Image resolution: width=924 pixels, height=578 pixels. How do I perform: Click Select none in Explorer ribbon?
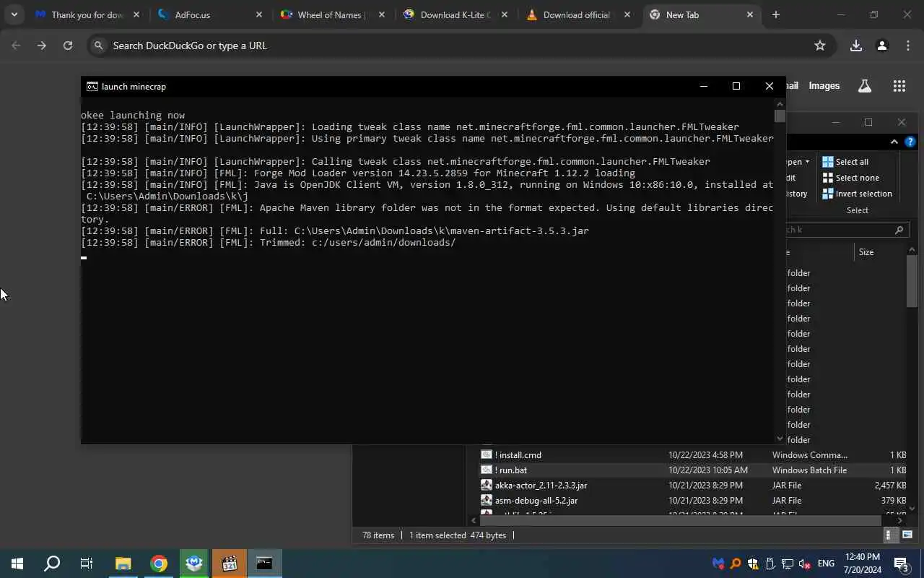[850, 178]
